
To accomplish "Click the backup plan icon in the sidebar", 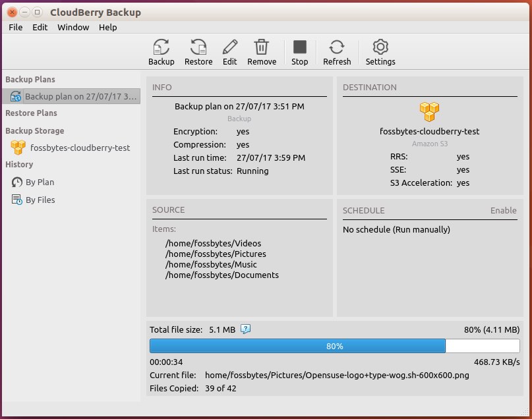I will pos(15,96).
